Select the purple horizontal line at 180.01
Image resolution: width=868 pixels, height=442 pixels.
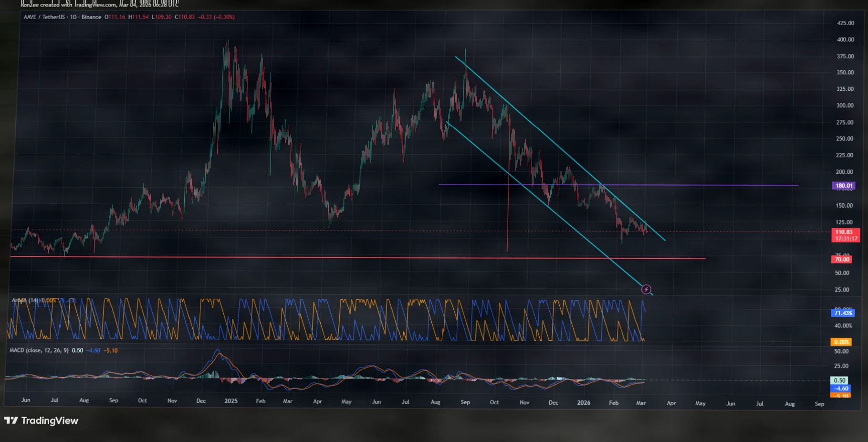pyautogui.click(x=716, y=185)
